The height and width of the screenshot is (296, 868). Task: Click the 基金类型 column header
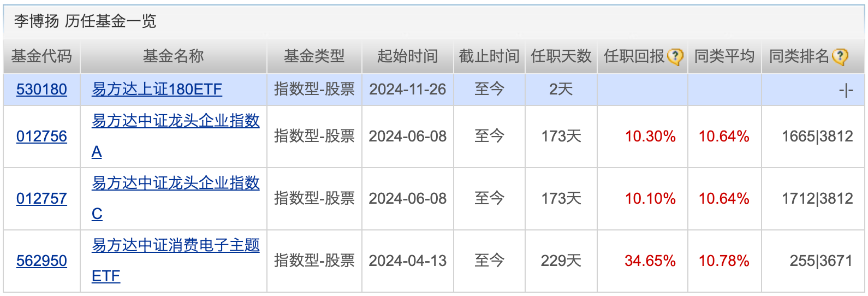coord(314,56)
